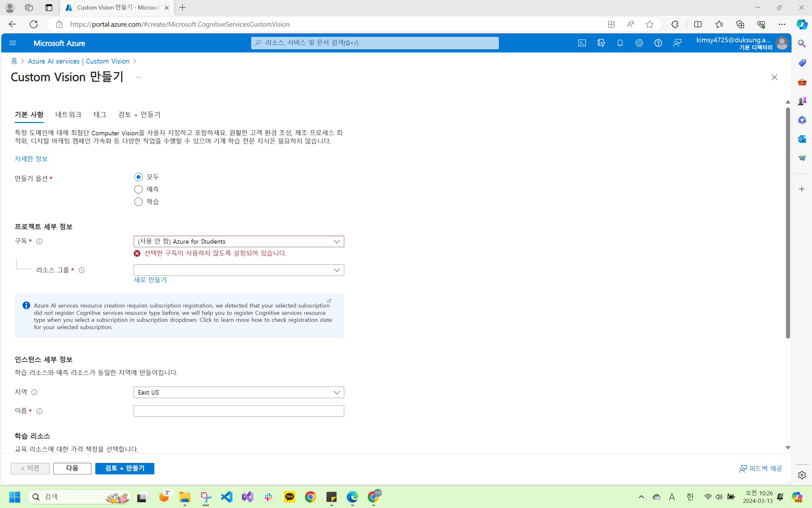Select the 학습 creation option
The image size is (812, 508).
click(x=138, y=202)
